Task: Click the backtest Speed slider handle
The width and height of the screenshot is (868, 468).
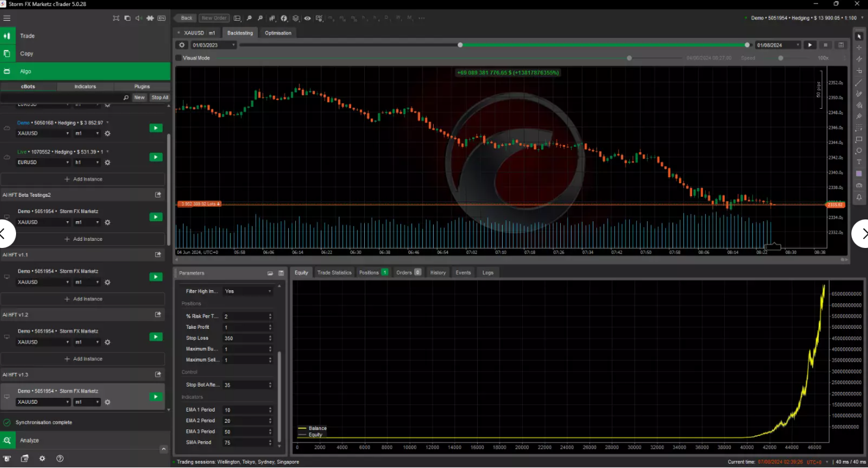Action: pos(781,58)
